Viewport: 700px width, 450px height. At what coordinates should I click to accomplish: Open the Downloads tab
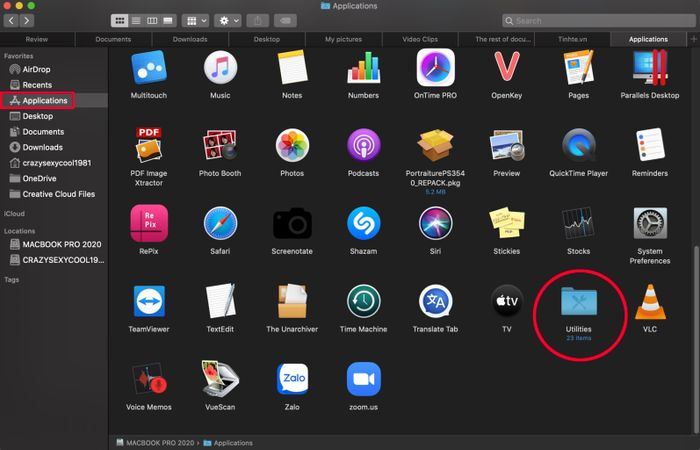(x=190, y=39)
